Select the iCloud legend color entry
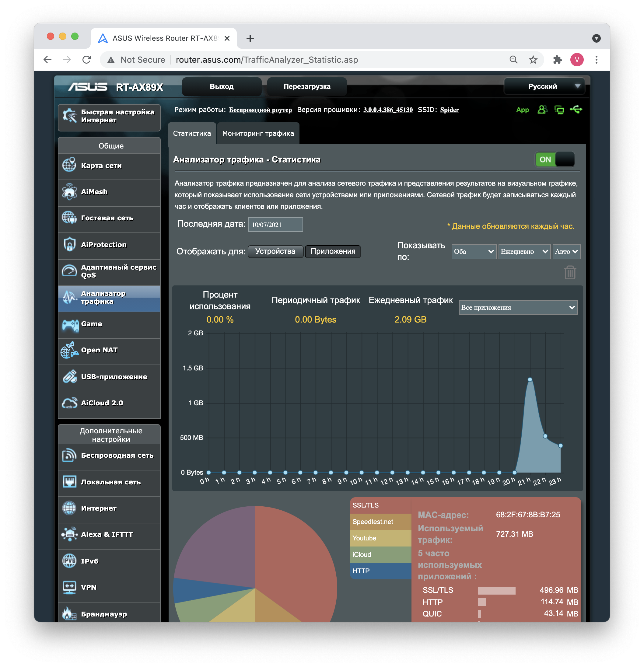Screen dimensions: 644x667 [x=380, y=555]
